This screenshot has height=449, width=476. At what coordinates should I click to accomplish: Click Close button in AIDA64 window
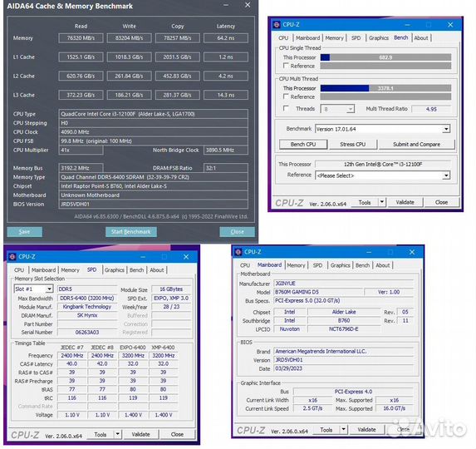tap(237, 232)
